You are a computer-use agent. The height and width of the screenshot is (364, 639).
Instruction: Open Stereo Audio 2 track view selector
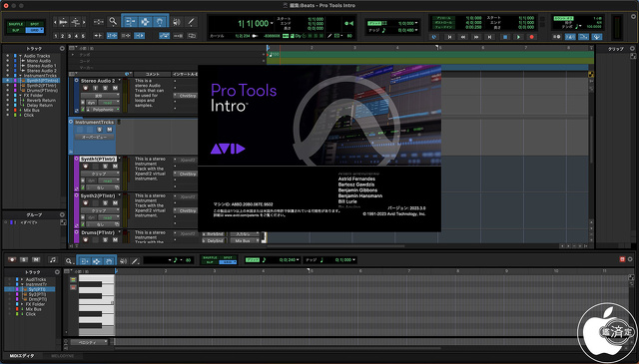tap(100, 96)
